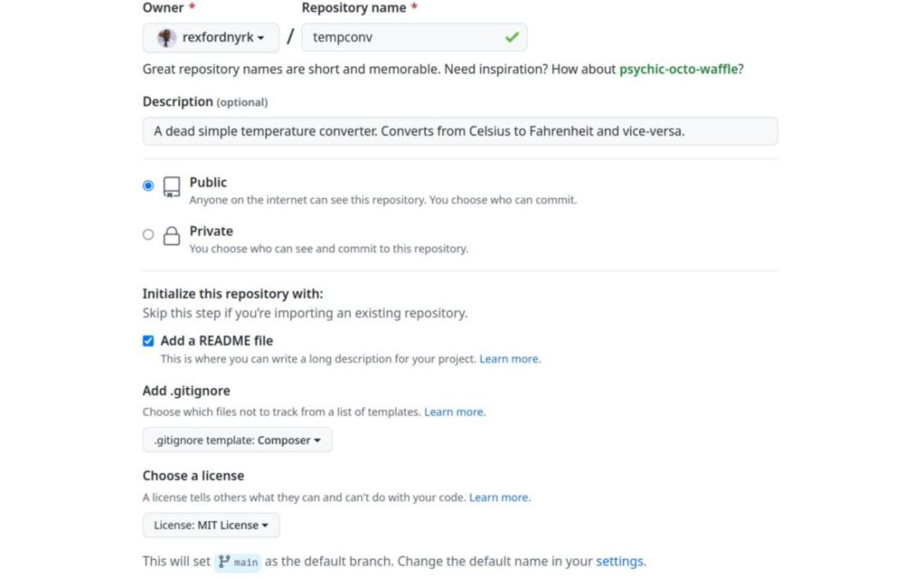Click the main default branch label

point(246,563)
